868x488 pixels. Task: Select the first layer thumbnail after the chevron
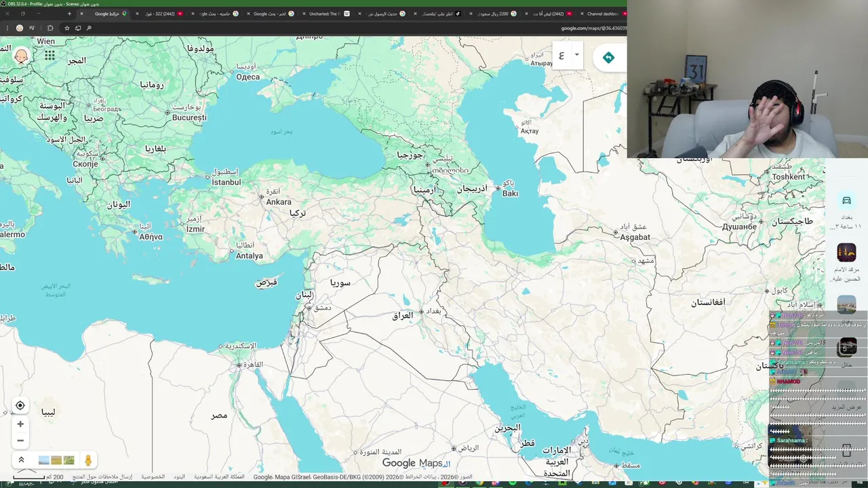(x=44, y=460)
